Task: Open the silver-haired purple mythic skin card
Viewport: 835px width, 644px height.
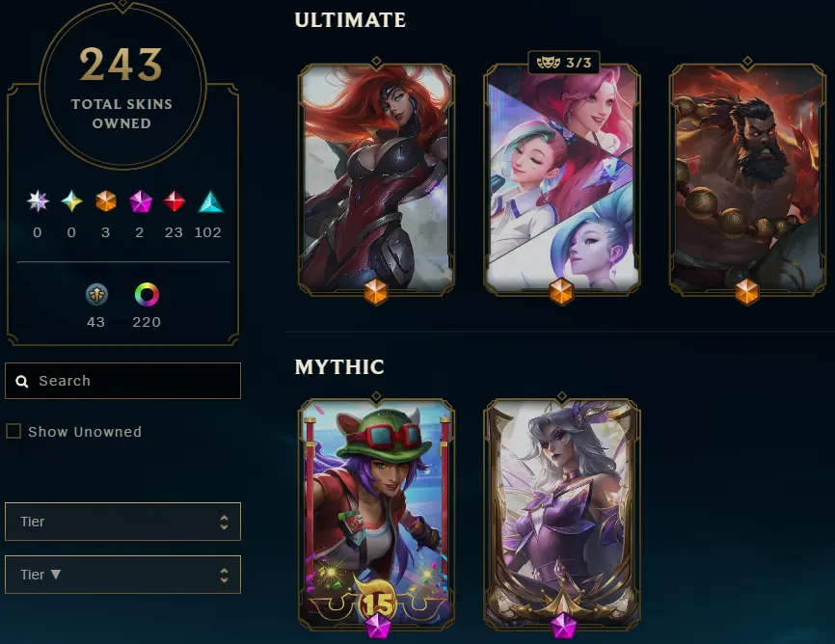Action: (x=562, y=514)
